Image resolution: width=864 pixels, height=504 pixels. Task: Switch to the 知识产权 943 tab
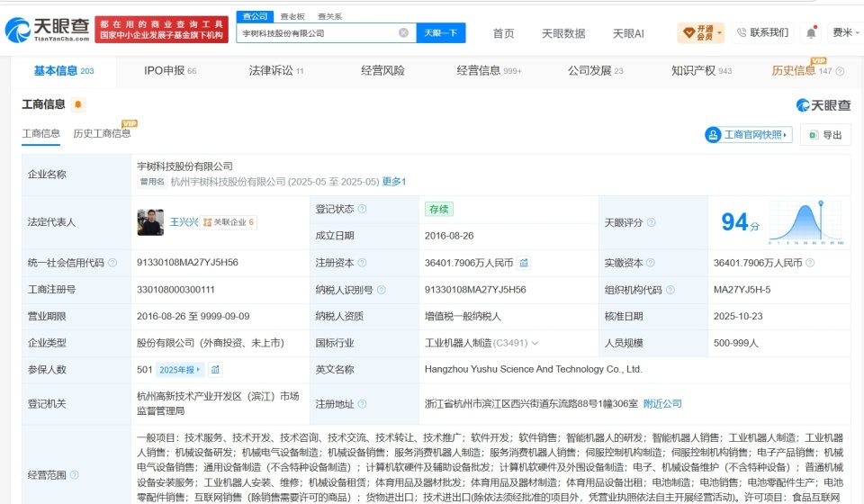pos(701,70)
